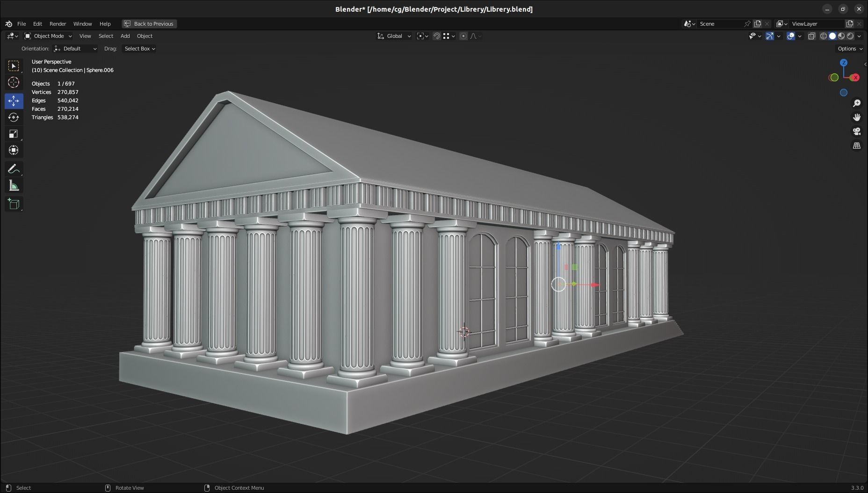Switch to Wireframe shading
This screenshot has height=493, width=868.
(824, 36)
